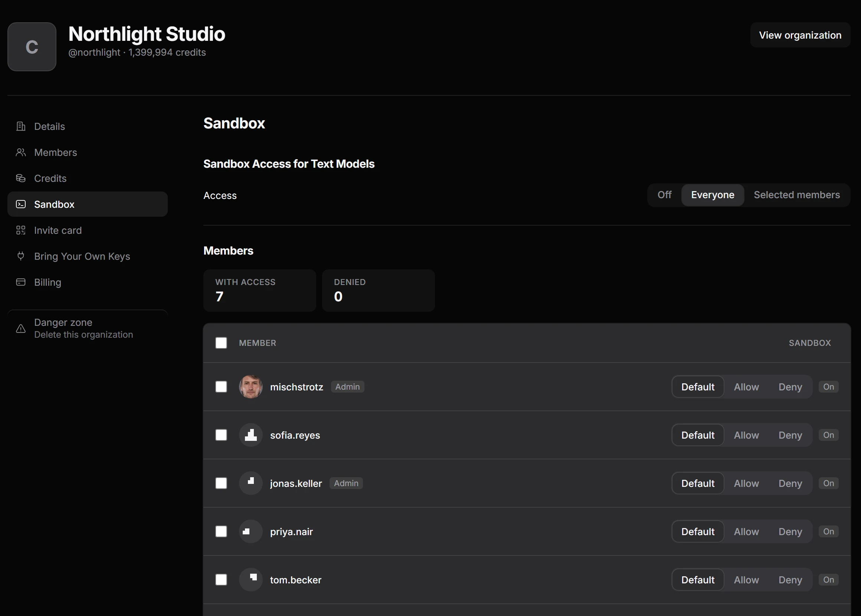Click jonas.keller avatar icon
The image size is (861, 616).
[251, 483]
